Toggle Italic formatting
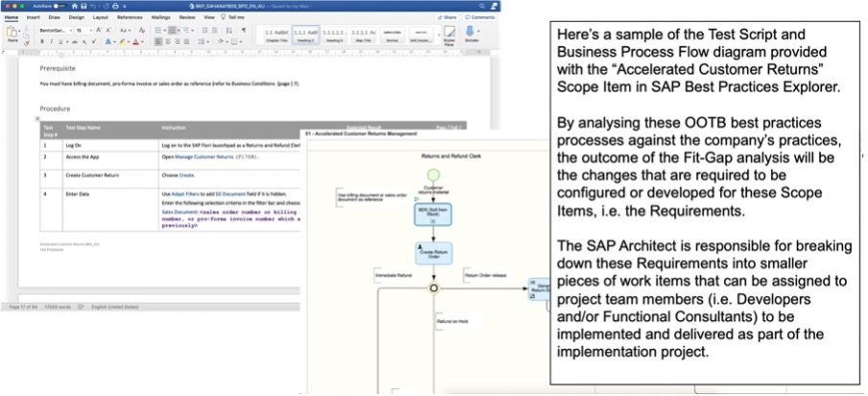 pyautogui.click(x=52, y=41)
